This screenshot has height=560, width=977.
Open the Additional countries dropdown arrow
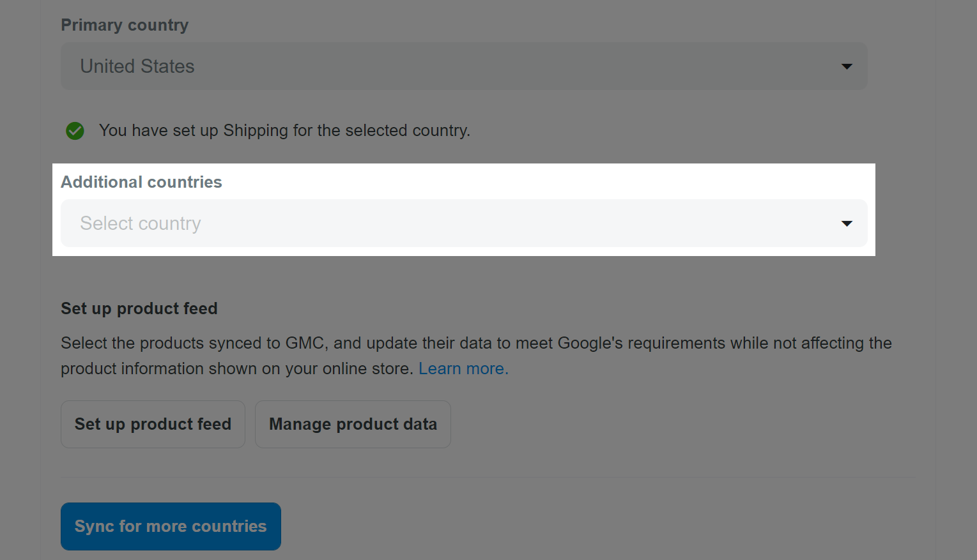[847, 223]
